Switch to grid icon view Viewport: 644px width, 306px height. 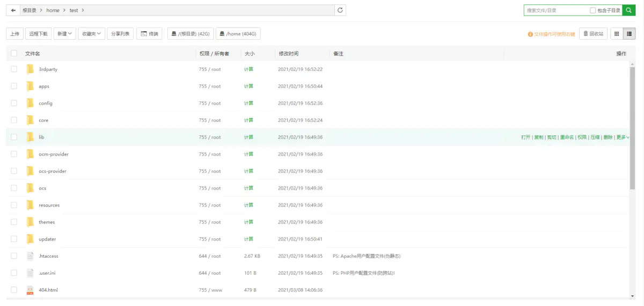(x=617, y=34)
